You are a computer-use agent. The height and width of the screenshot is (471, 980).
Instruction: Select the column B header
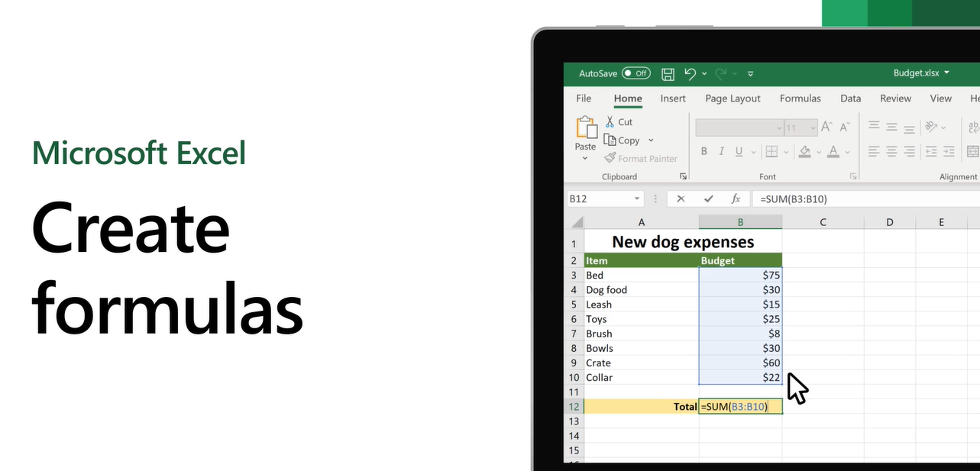[x=740, y=221]
